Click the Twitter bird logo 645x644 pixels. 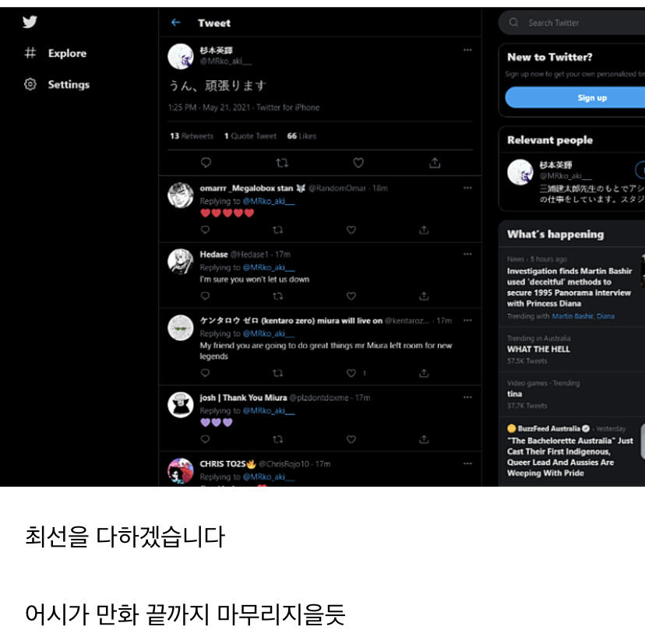coord(30,22)
